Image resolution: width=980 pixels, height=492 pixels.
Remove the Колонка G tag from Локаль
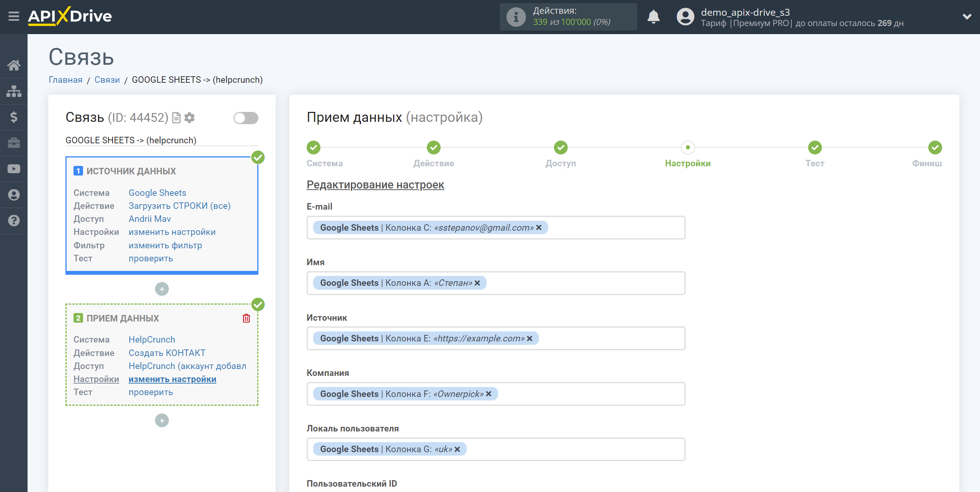(457, 449)
